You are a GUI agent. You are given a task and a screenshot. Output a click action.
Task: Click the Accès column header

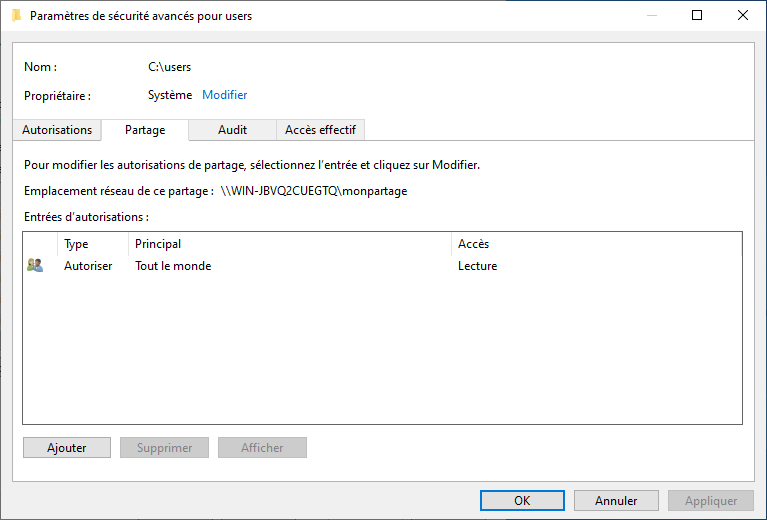tap(473, 244)
